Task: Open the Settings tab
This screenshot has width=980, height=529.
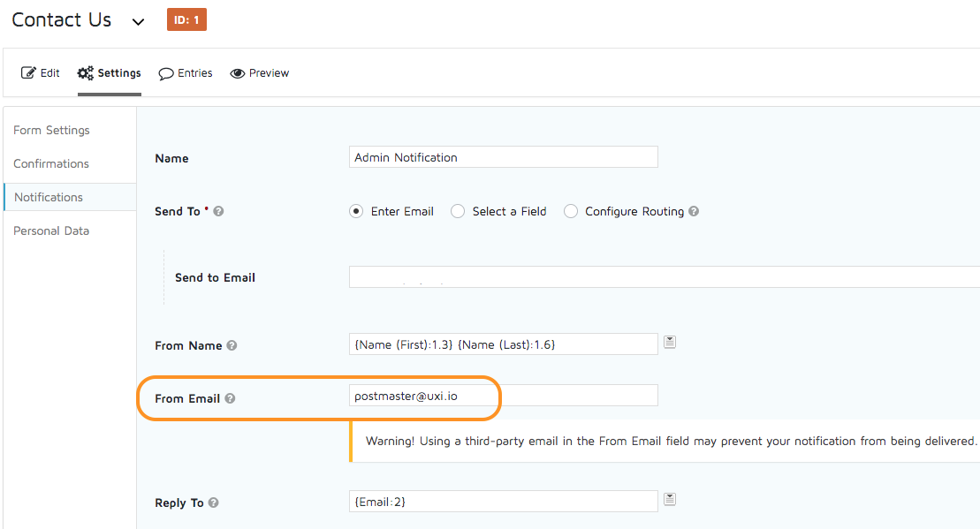Action: pyautogui.click(x=110, y=73)
